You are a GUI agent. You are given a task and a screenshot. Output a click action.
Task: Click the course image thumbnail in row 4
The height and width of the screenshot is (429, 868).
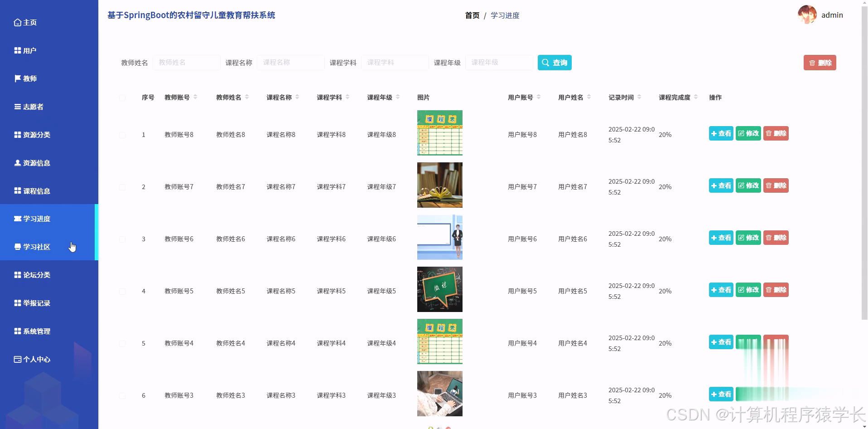tap(439, 289)
